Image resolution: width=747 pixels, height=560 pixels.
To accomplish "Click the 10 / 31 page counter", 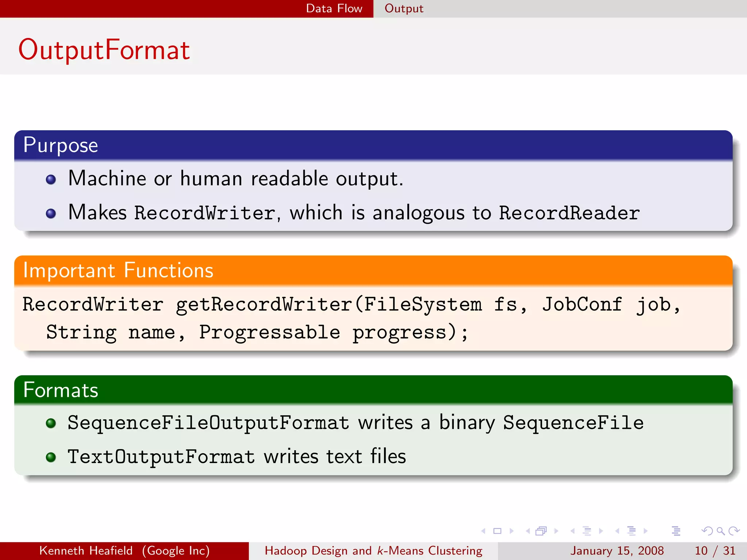I will pos(715,551).
